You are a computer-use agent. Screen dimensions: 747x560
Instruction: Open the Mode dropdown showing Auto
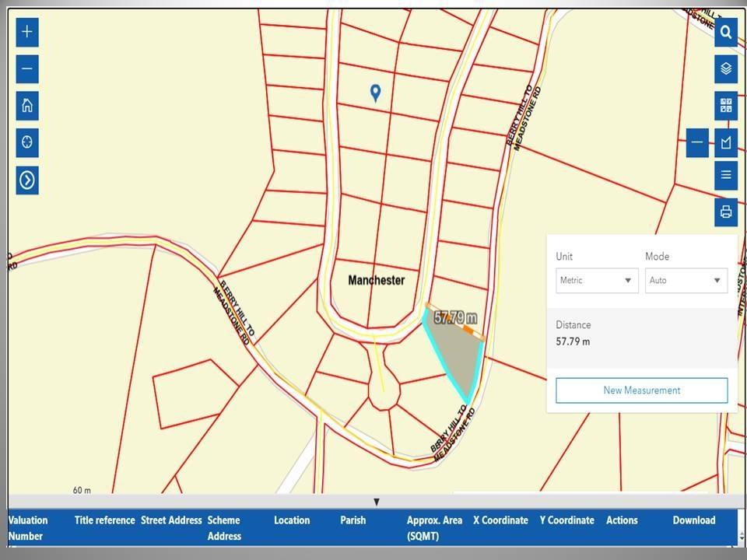tap(686, 280)
